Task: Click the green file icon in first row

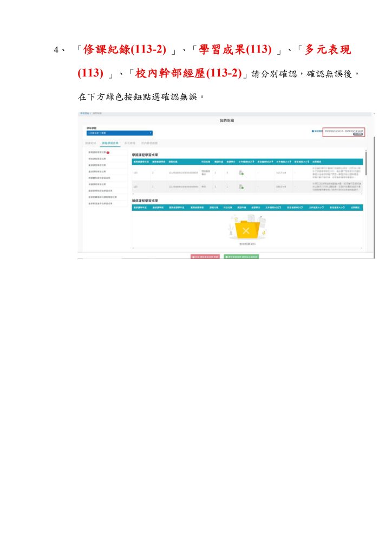Action: [x=241, y=172]
